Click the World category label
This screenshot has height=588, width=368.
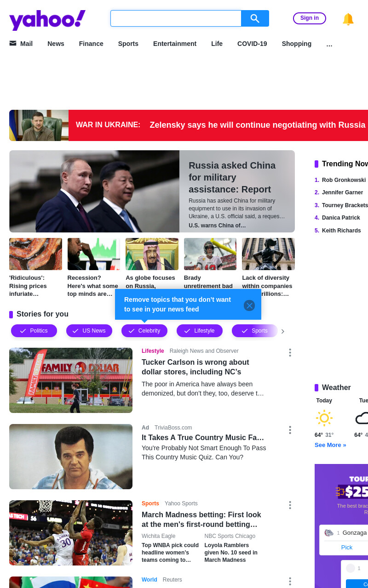tap(149, 580)
